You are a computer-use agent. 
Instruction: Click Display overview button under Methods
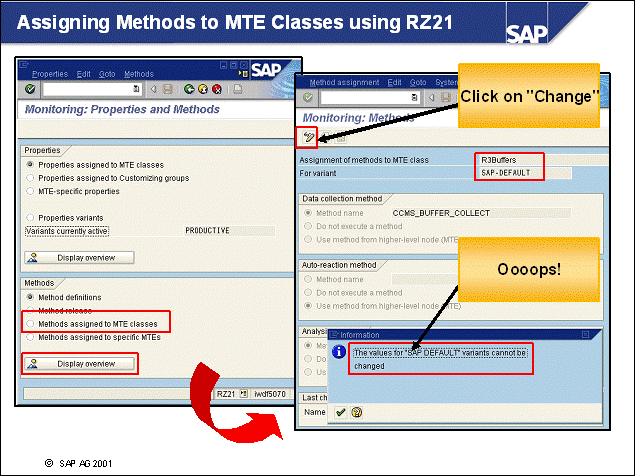coord(80,363)
